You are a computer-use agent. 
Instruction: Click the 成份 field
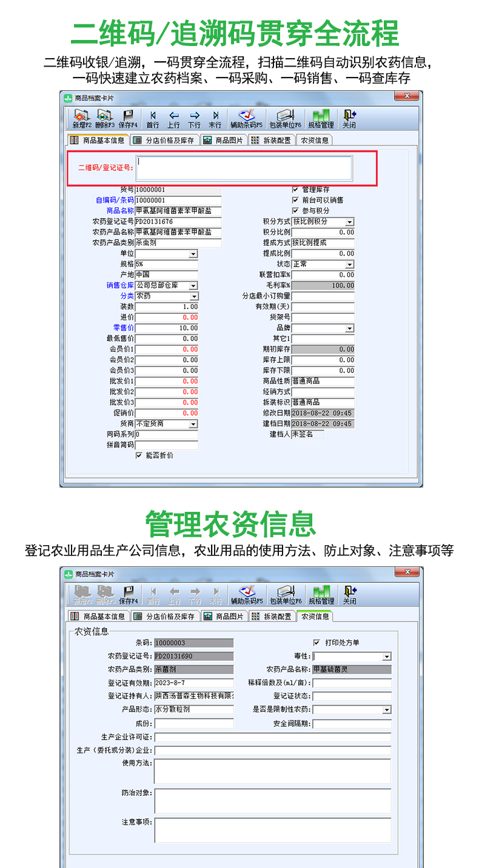click(194, 723)
